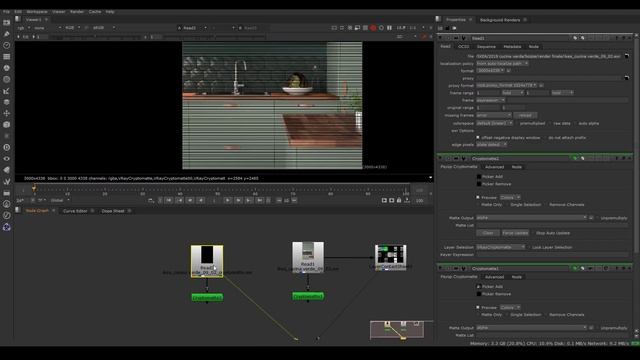Open the Metadata tab in Read1 properties
The image size is (640, 360).
pyautogui.click(x=512, y=47)
